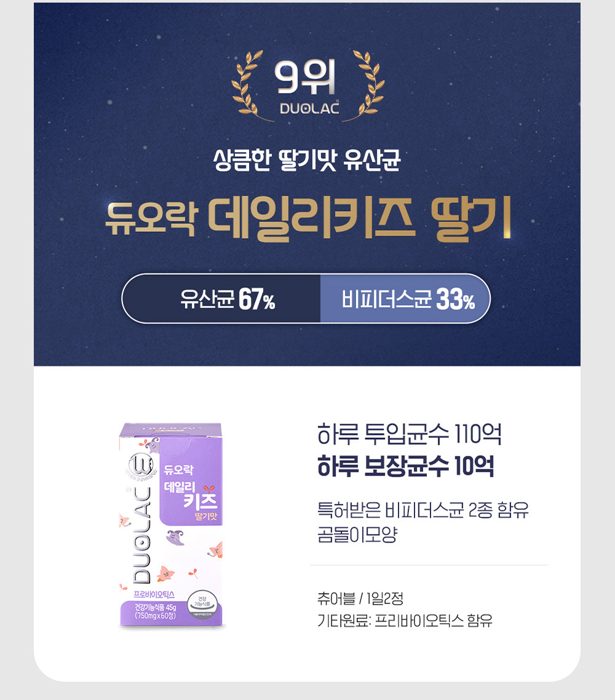Click the 비피더스균 33% bar segment
The width and height of the screenshot is (615, 700).
(x=405, y=299)
